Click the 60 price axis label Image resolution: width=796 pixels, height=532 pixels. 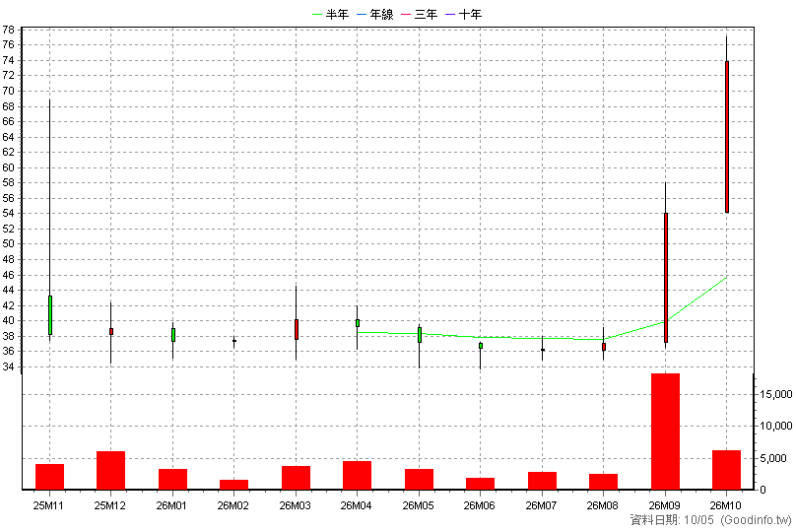pos(8,167)
